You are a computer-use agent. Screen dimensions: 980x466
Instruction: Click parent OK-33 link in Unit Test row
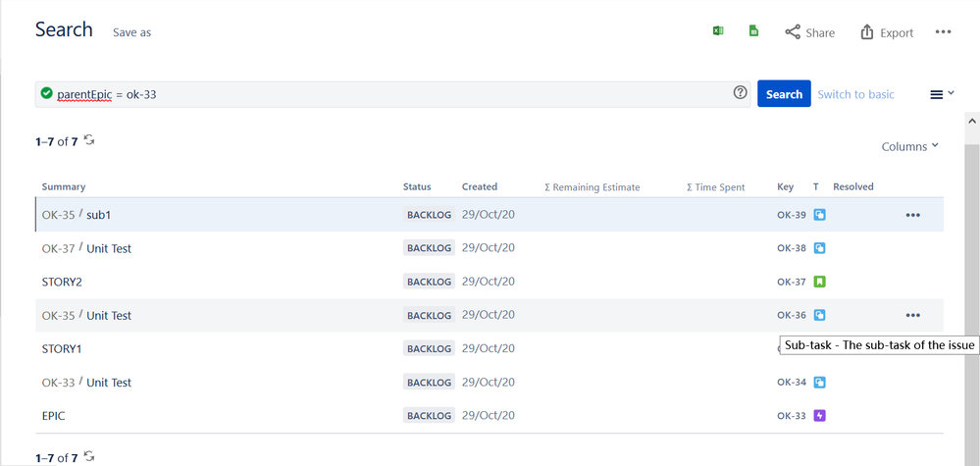click(x=58, y=383)
